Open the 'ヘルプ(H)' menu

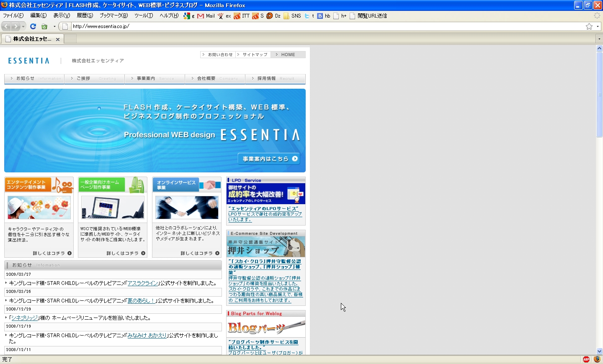coord(169,15)
